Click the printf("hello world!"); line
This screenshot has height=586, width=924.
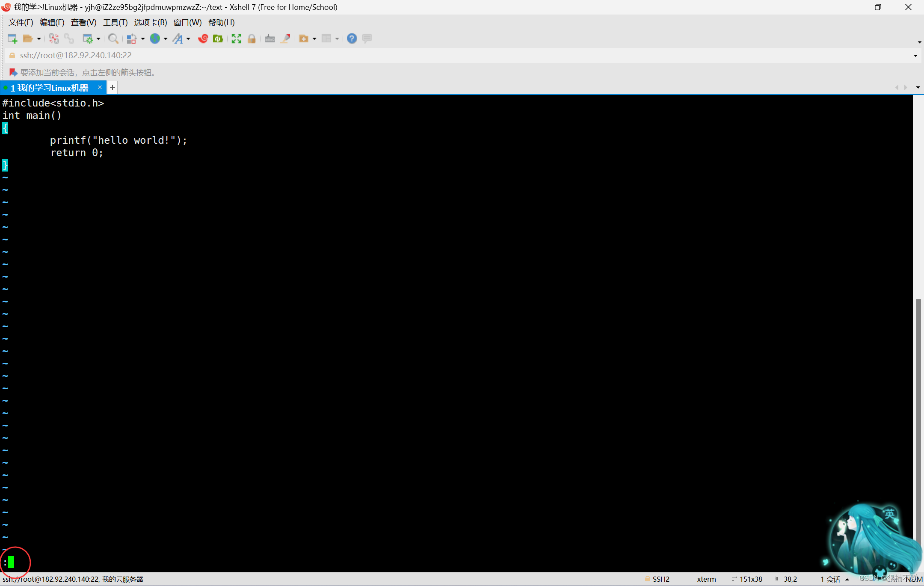click(x=118, y=140)
